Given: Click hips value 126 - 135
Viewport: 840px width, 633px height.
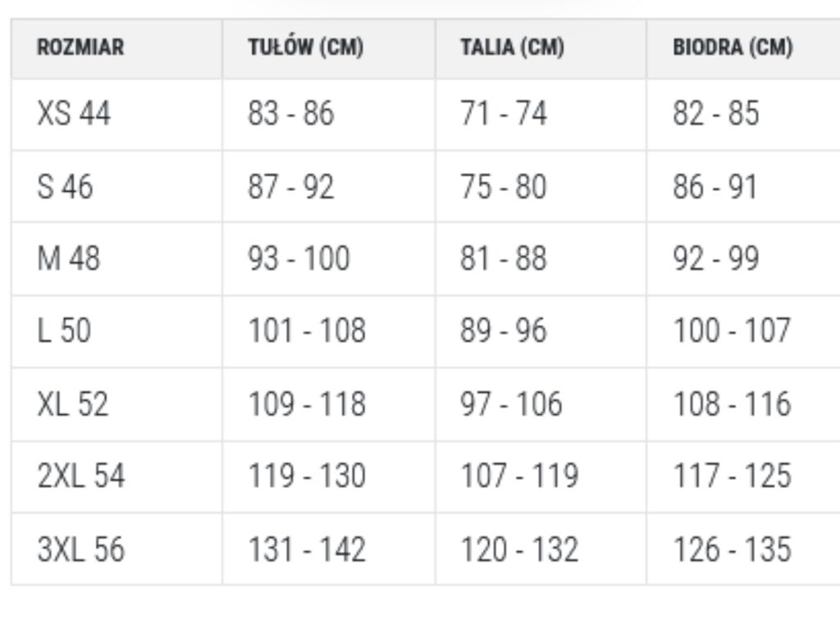Looking at the screenshot, I should tap(733, 549).
